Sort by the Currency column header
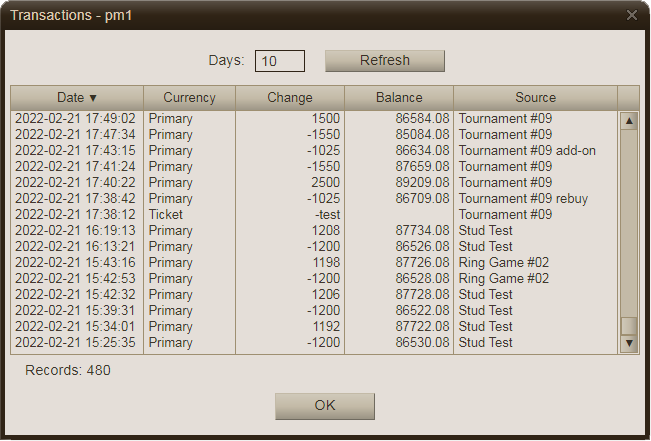This screenshot has height=441, width=651. tap(189, 98)
